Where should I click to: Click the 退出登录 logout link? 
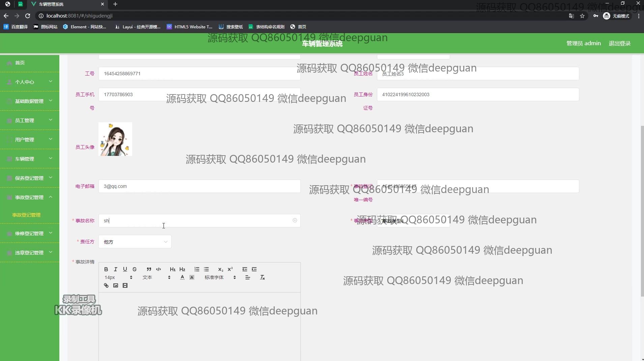click(619, 44)
